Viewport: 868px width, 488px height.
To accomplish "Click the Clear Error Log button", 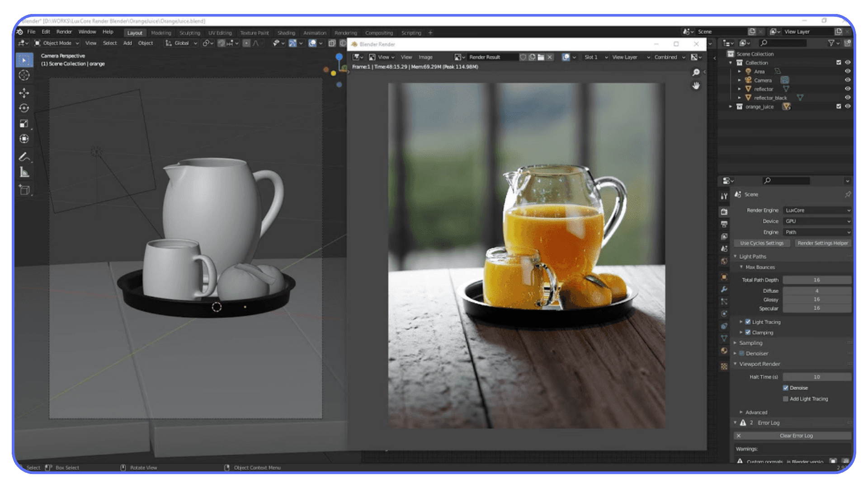I will pyautogui.click(x=797, y=436).
